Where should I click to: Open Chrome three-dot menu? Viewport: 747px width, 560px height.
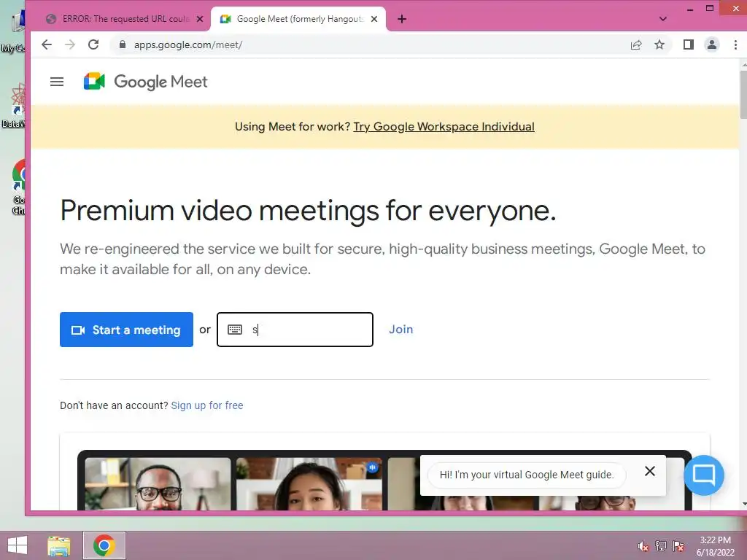[735, 44]
